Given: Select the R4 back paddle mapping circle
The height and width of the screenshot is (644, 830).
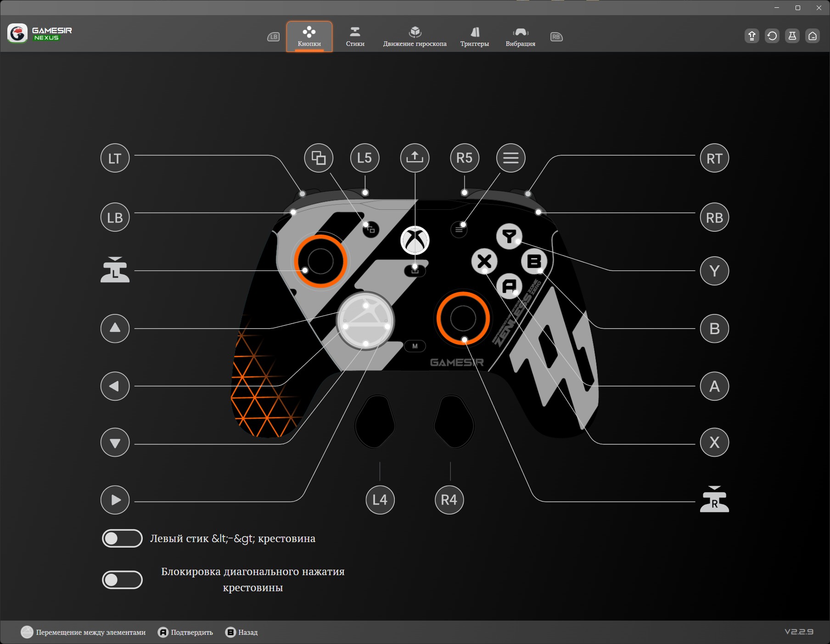Looking at the screenshot, I should click(x=449, y=500).
